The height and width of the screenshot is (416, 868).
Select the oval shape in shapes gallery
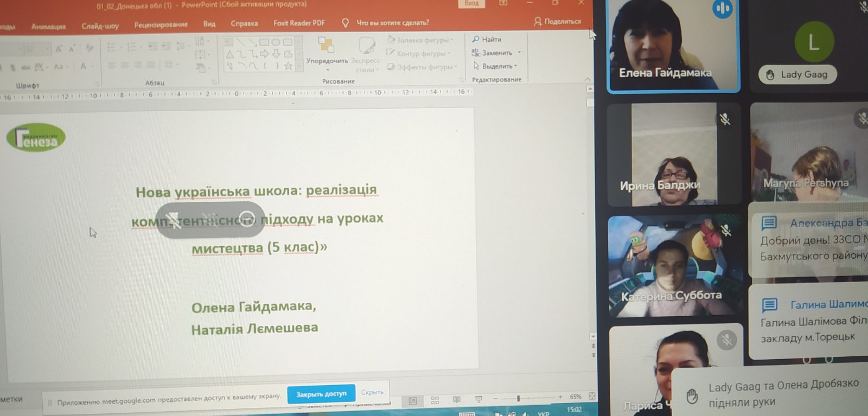(276, 42)
